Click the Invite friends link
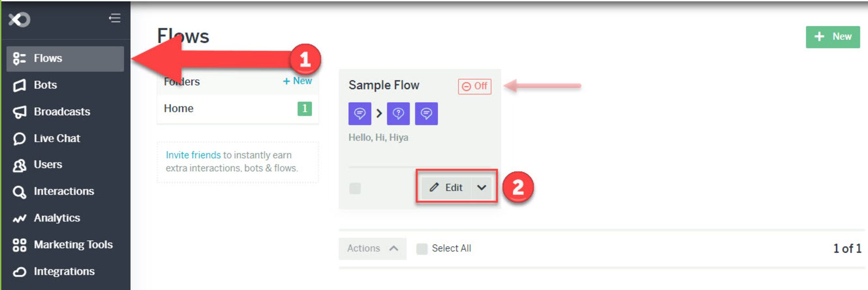The image size is (868, 290). [x=193, y=155]
